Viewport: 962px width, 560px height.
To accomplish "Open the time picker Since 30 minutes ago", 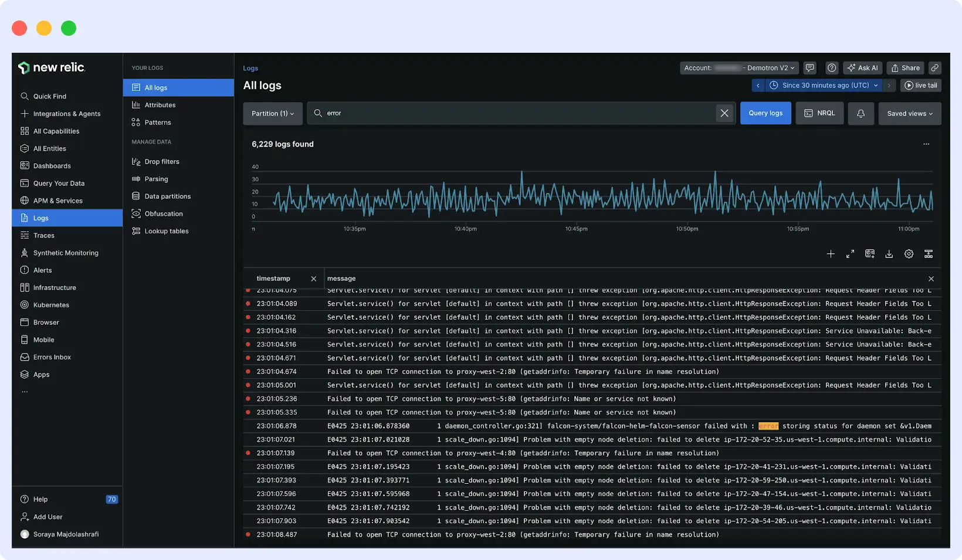I will click(824, 85).
